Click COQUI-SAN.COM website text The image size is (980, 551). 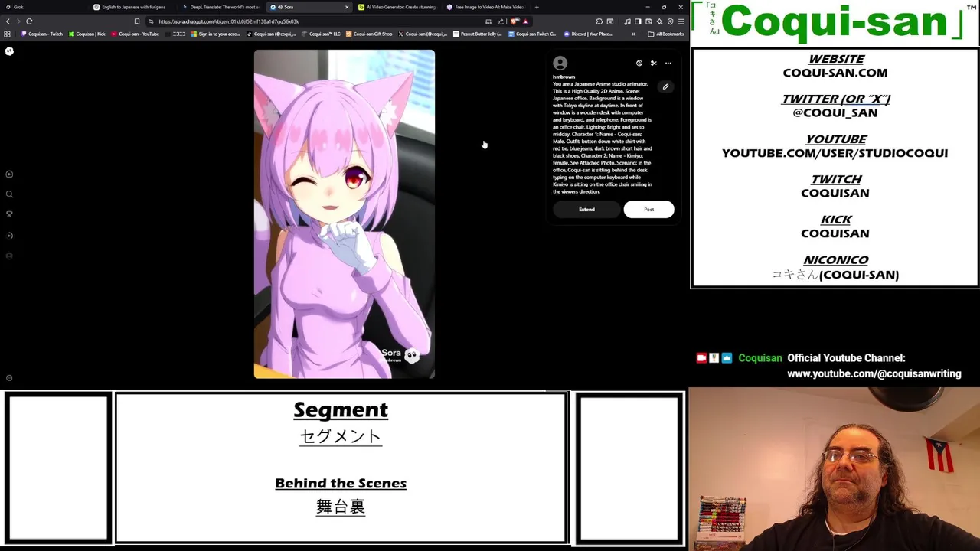click(x=835, y=73)
